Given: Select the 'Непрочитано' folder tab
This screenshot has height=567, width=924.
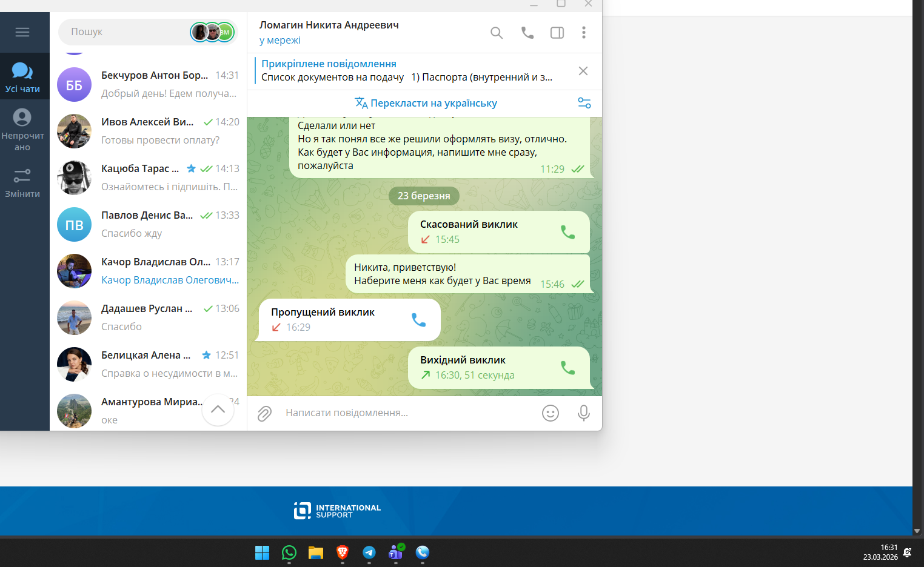Looking at the screenshot, I should pos(22,130).
